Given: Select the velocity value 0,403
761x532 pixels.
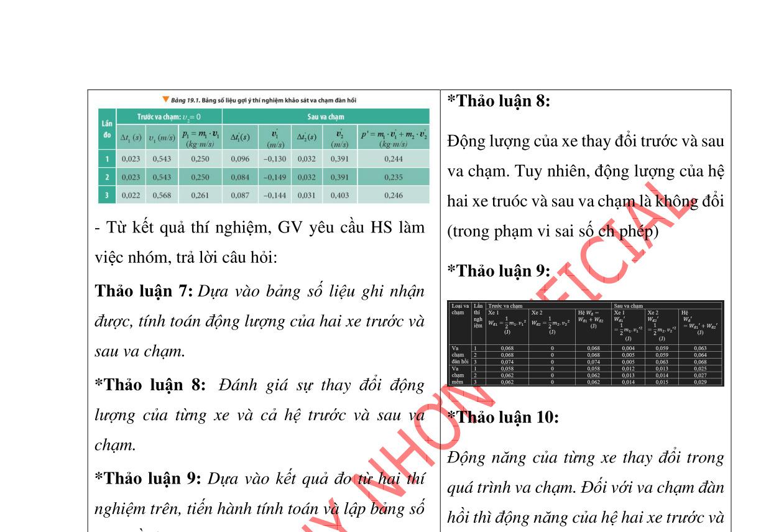Looking at the screenshot, I should point(339,195).
